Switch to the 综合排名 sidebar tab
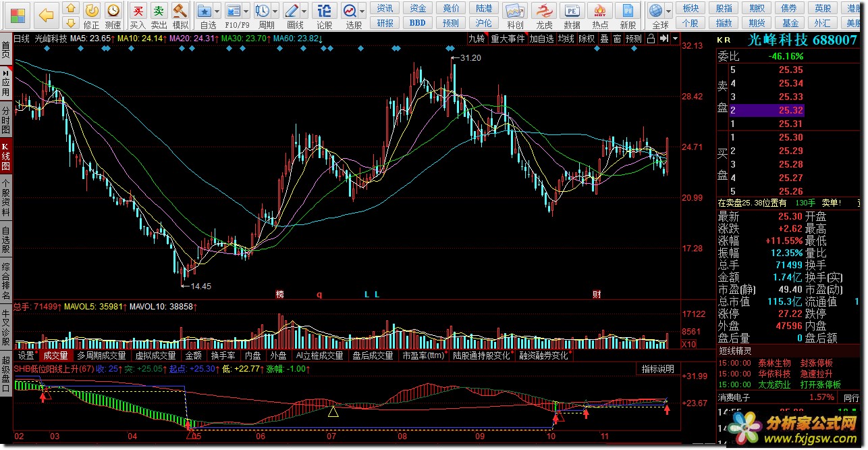Screen dimensions: 868x450 (6, 279)
